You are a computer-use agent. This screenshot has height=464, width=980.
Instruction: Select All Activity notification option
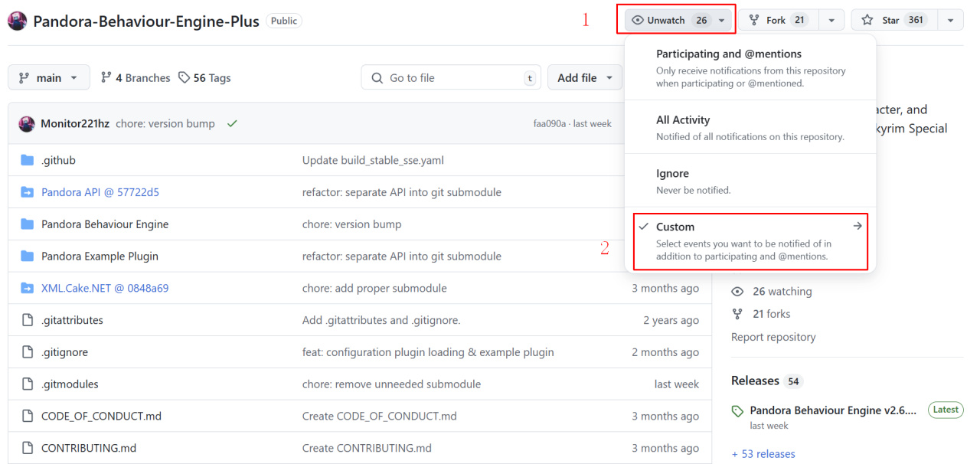750,128
